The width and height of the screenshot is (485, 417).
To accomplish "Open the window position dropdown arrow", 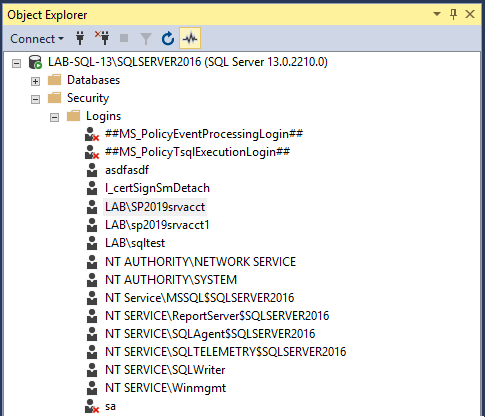I will pyautogui.click(x=437, y=14).
